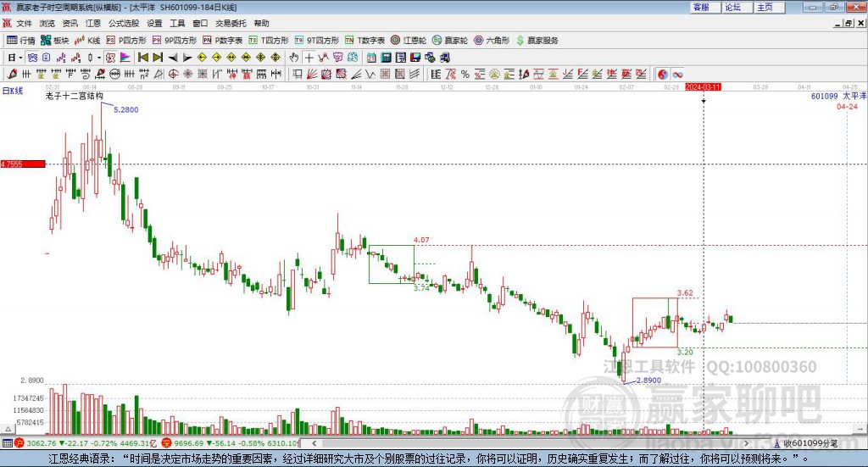Open the 9P四方形 tool
The width and height of the screenshot is (868, 467).
click(x=175, y=41)
